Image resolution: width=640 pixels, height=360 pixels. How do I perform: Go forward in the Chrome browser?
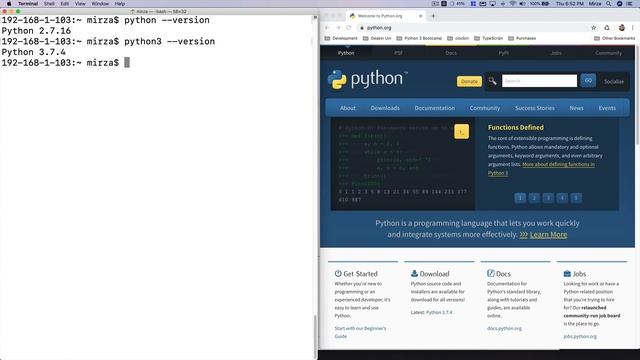(338, 28)
